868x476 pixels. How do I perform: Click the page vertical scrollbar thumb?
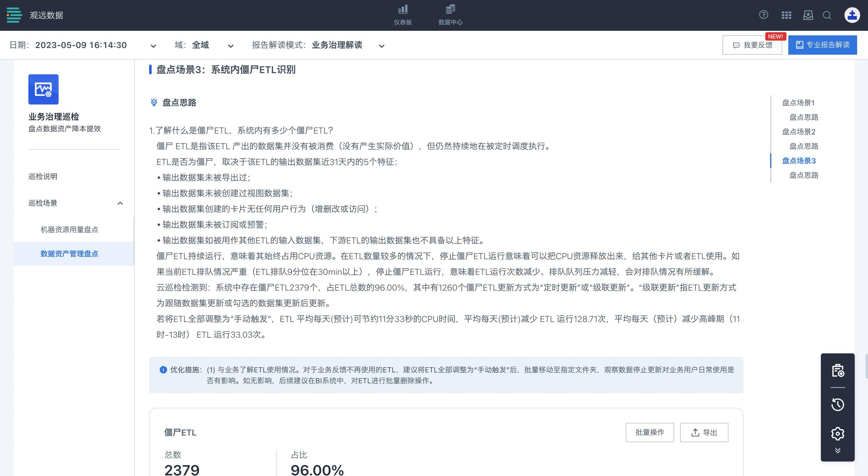point(866,366)
